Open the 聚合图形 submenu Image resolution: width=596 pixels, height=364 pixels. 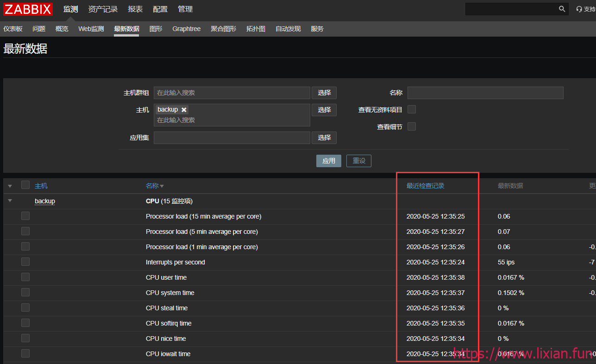point(223,29)
